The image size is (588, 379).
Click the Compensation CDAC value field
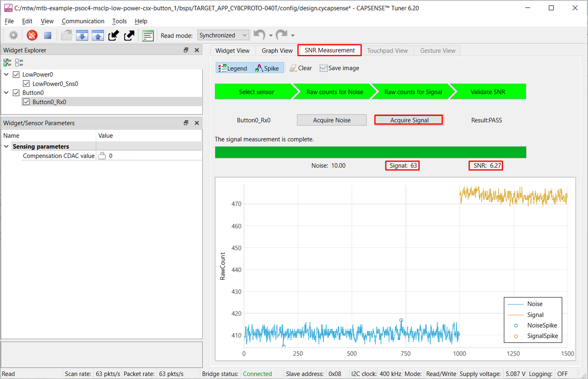149,156
